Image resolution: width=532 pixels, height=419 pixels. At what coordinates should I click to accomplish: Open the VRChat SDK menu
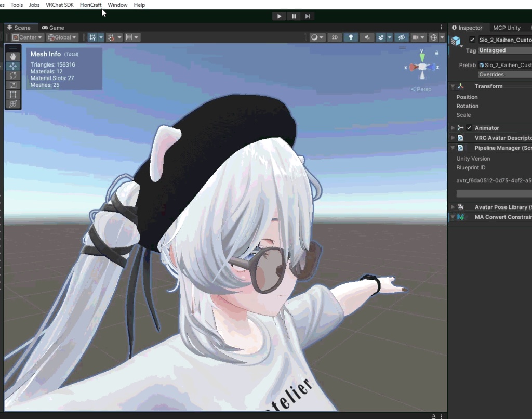60,5
